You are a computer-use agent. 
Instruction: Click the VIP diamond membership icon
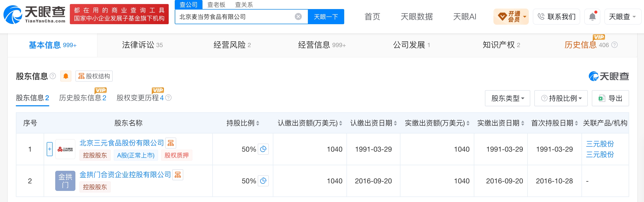[502, 17]
